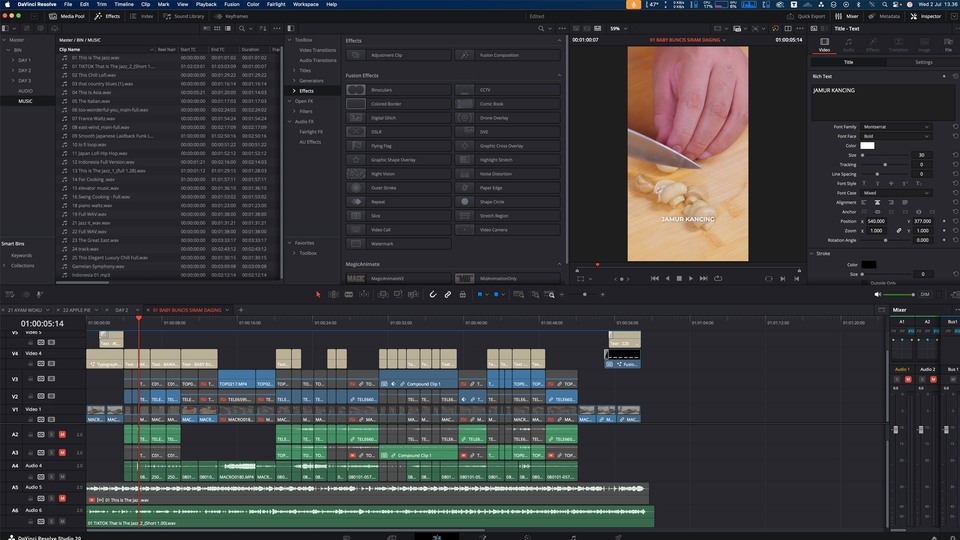Open the Metadata panel button
960x540 pixels.
(885, 17)
